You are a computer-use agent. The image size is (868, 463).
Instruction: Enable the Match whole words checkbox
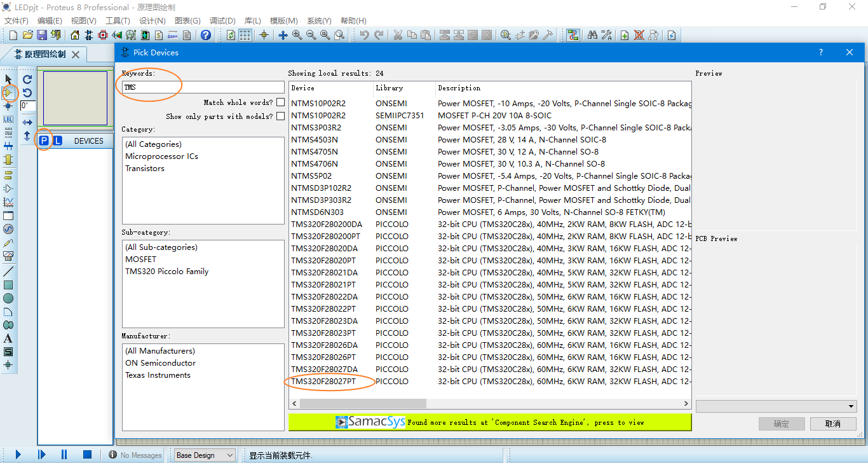[x=280, y=101]
